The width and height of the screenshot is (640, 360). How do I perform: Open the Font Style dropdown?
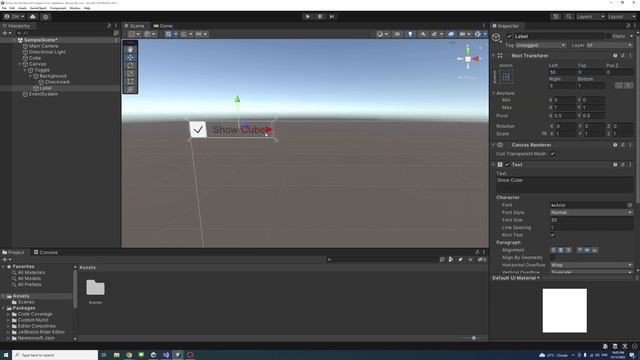coord(591,213)
